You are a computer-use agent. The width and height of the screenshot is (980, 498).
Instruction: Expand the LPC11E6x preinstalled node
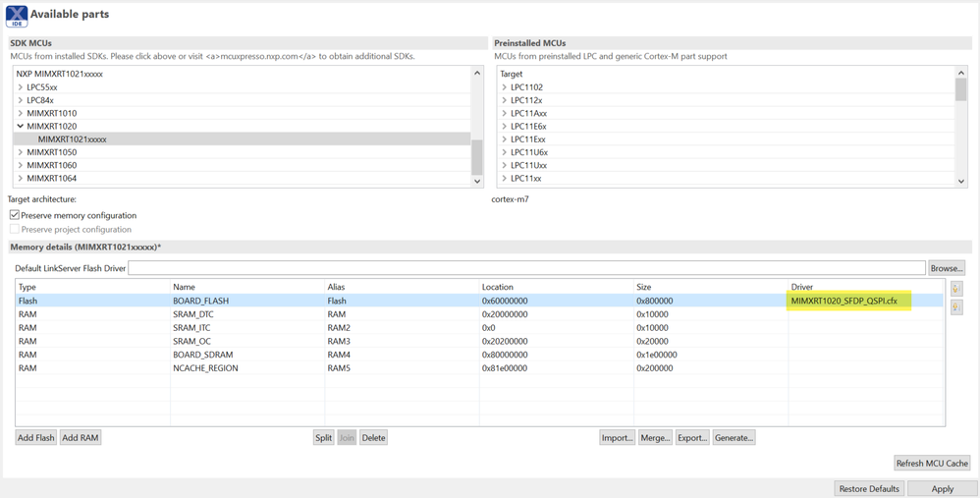click(505, 126)
